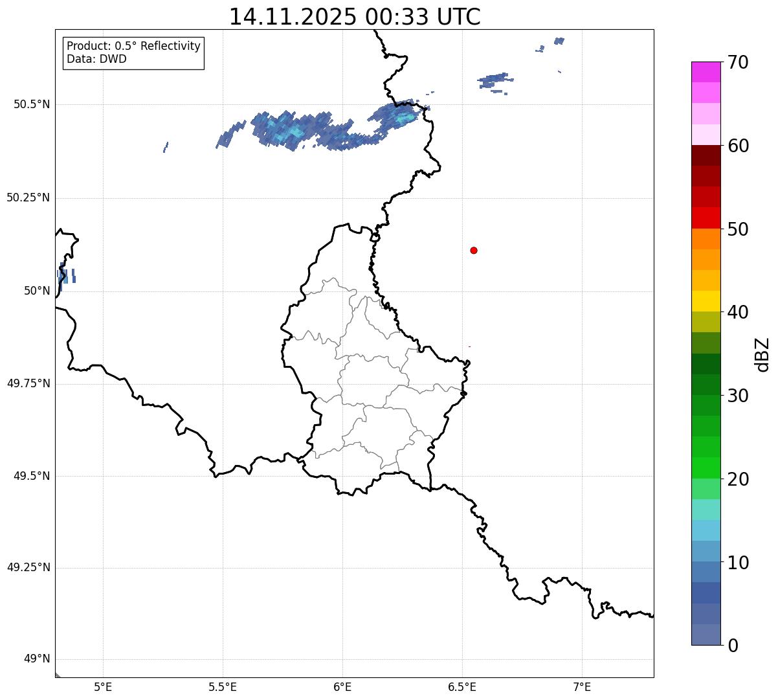Click the 5°E longitude label

(103, 686)
